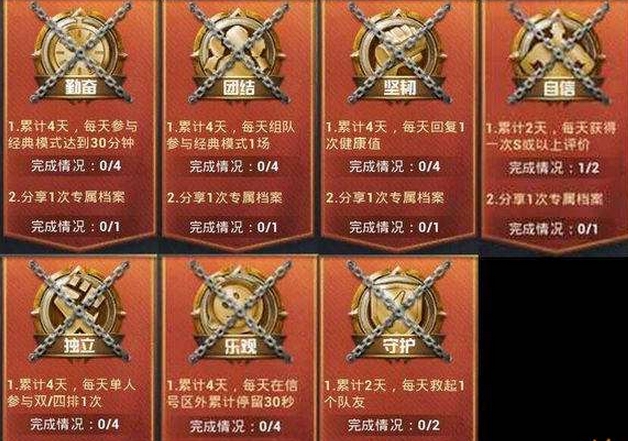Select 分享1次专属档案 task in 勤奋 card
Image resolution: width=628 pixels, height=441 pixels.
coord(67,197)
